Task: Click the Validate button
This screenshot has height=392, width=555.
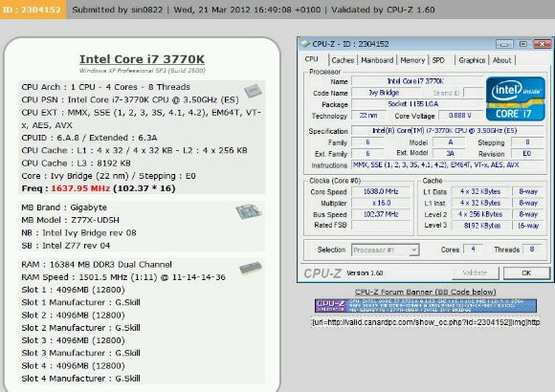Action: (x=475, y=272)
